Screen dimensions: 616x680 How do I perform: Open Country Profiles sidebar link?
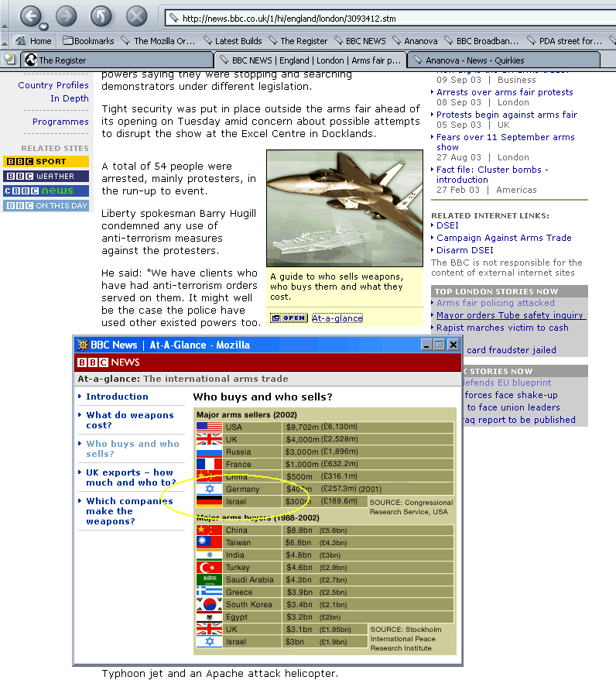pos(53,85)
